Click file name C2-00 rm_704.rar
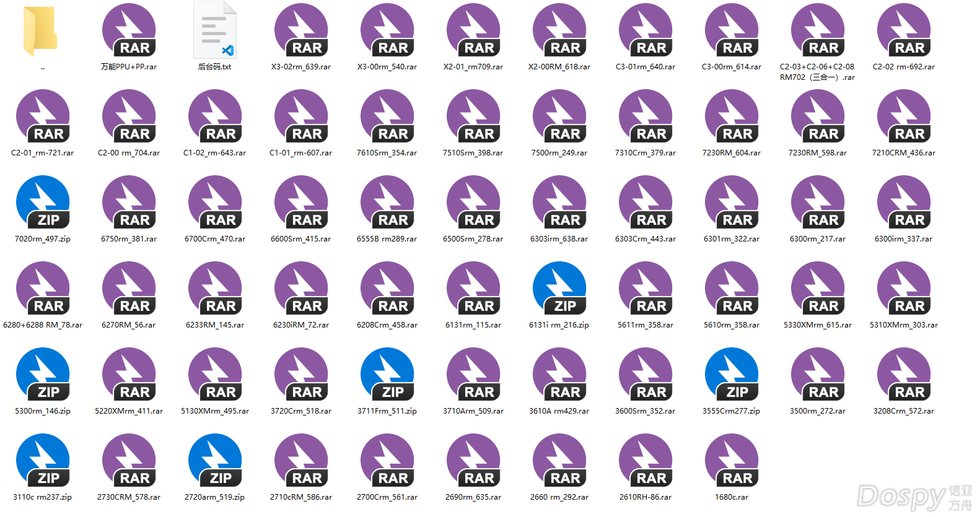Viewport: 980px width, 517px height. coord(129,153)
